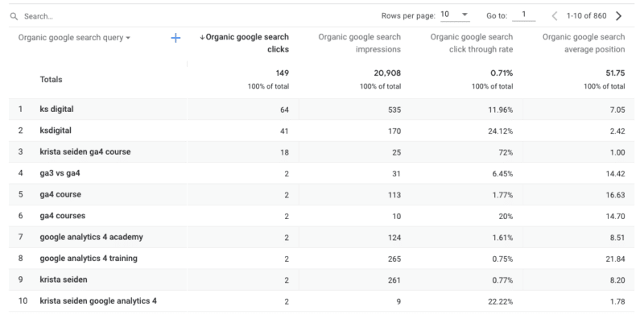
Task: Click average position 8.51
Action: coord(617,238)
